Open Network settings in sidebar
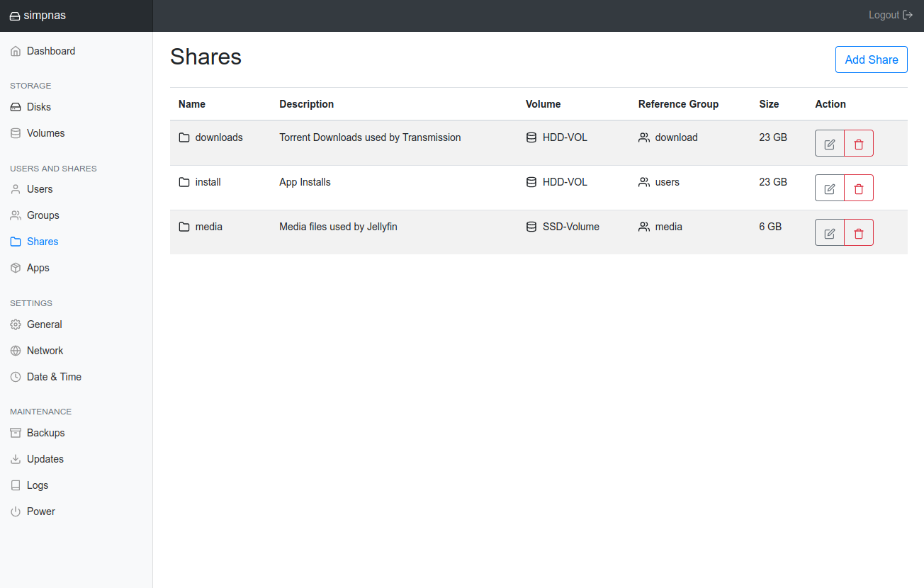This screenshot has width=924, height=588. click(x=45, y=351)
